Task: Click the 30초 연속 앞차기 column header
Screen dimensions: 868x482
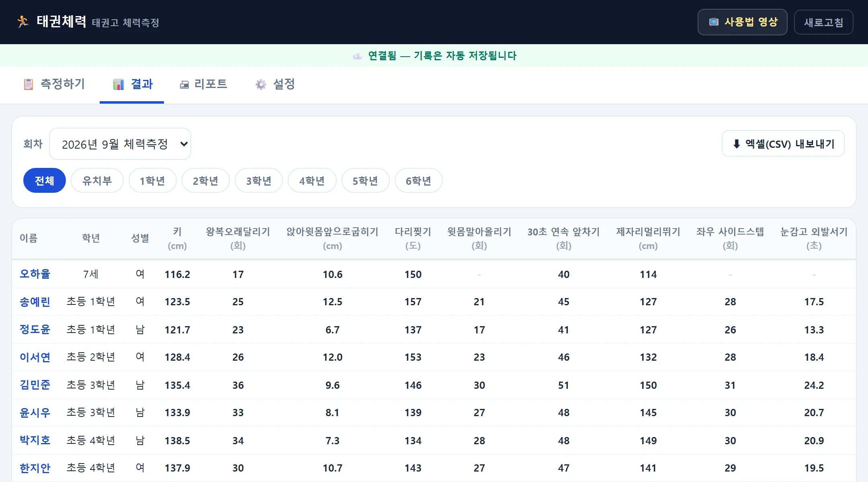Action: 564,238
